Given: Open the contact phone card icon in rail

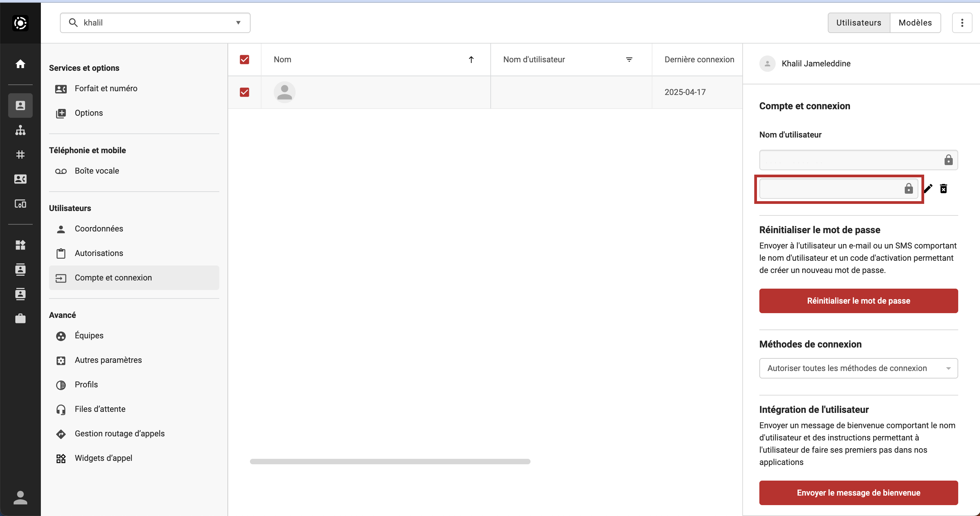Looking at the screenshot, I should pos(20,179).
